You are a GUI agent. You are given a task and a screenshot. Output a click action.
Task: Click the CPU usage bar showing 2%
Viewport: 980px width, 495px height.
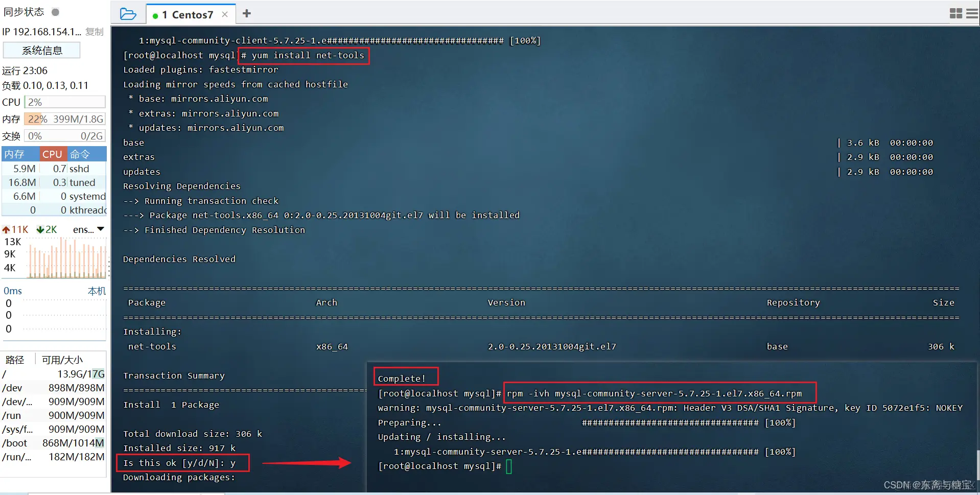(x=65, y=102)
